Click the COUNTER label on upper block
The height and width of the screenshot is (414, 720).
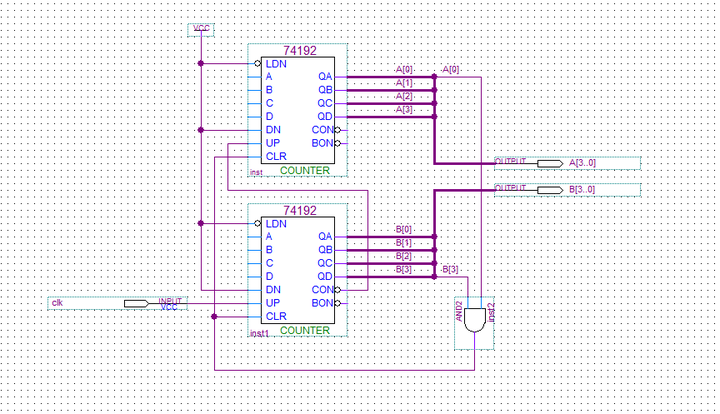click(x=305, y=170)
